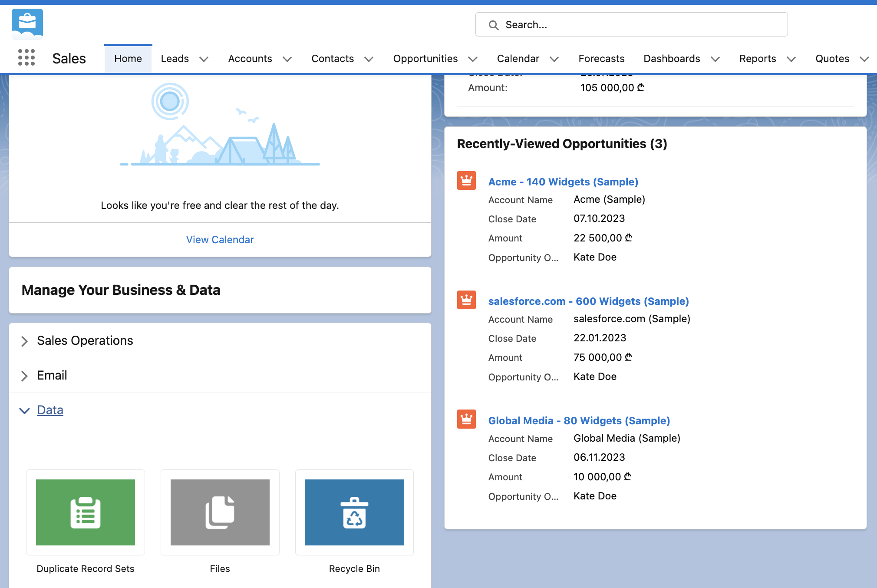Click the Sales app briefcase logo
The height and width of the screenshot is (588, 877).
(27, 24)
